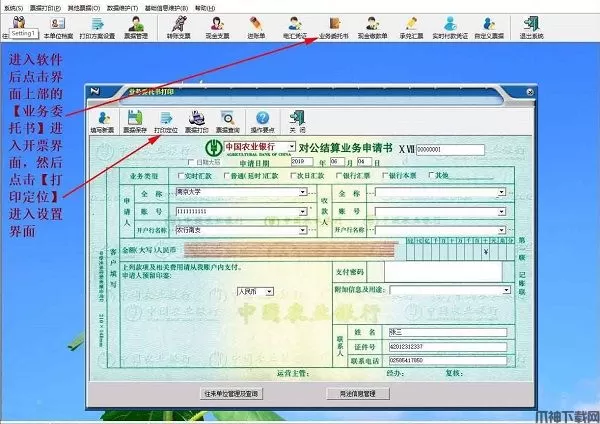The width and height of the screenshot is (600, 424).
Task: Open 打印方案设置 in the main toolbar
Action: point(97,28)
